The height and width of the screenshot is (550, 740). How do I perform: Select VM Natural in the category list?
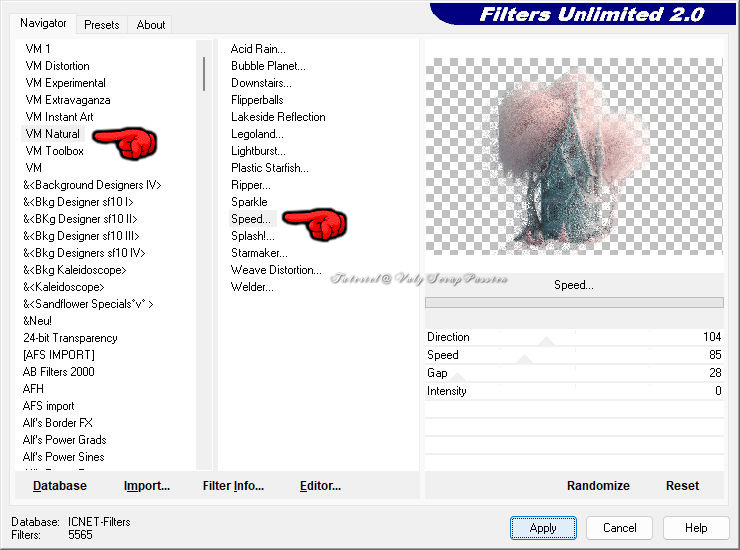point(53,134)
